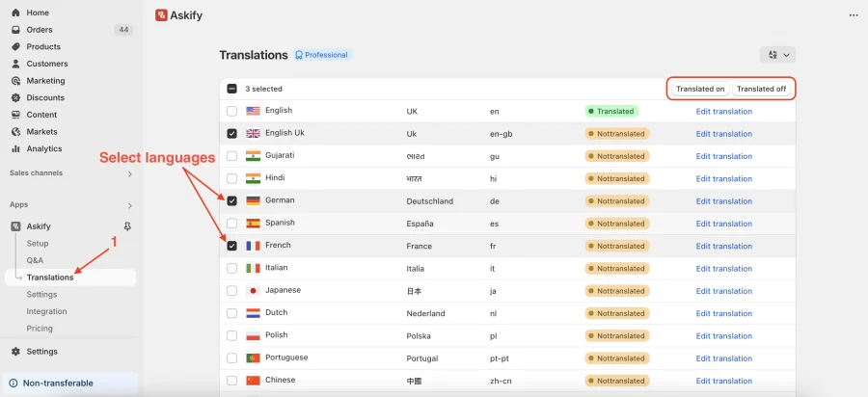Viewport: 868px width, 397px height.
Task: Go to Customers via person icon
Action: coord(16,64)
